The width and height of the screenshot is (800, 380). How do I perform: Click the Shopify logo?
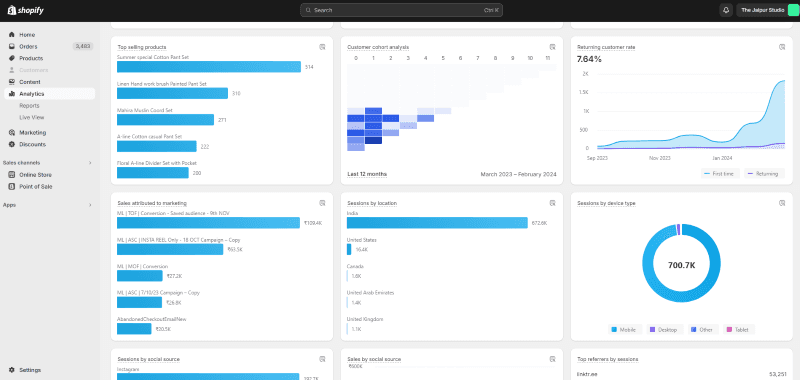tap(26, 10)
